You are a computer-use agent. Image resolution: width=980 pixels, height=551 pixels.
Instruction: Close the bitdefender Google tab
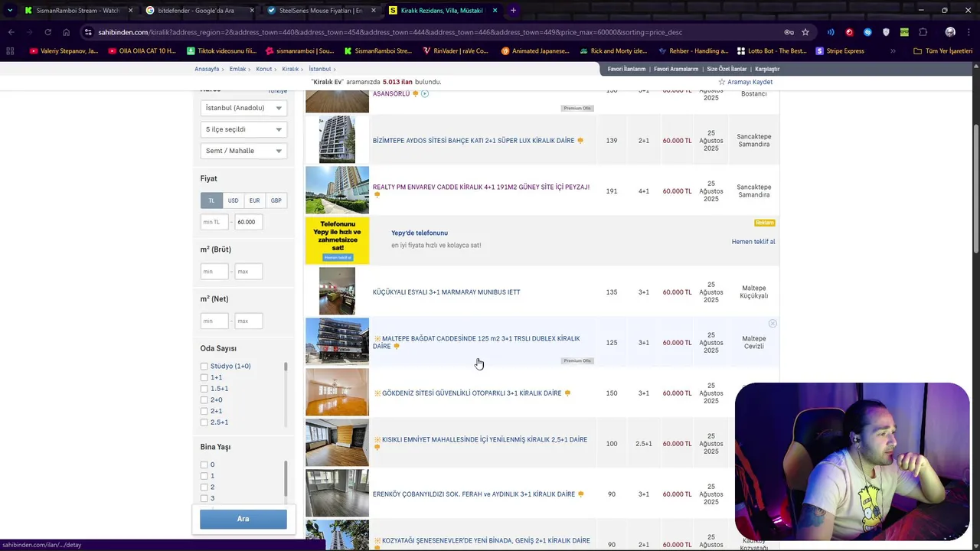tap(253, 11)
